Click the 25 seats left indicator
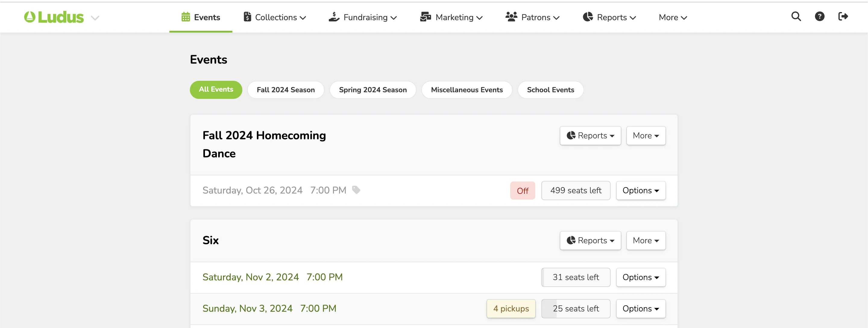 point(576,308)
